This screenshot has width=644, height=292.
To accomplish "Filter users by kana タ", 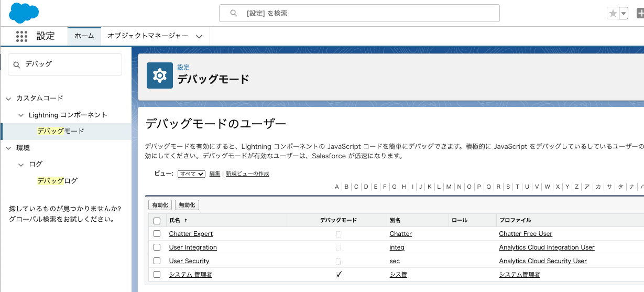I will [621, 187].
